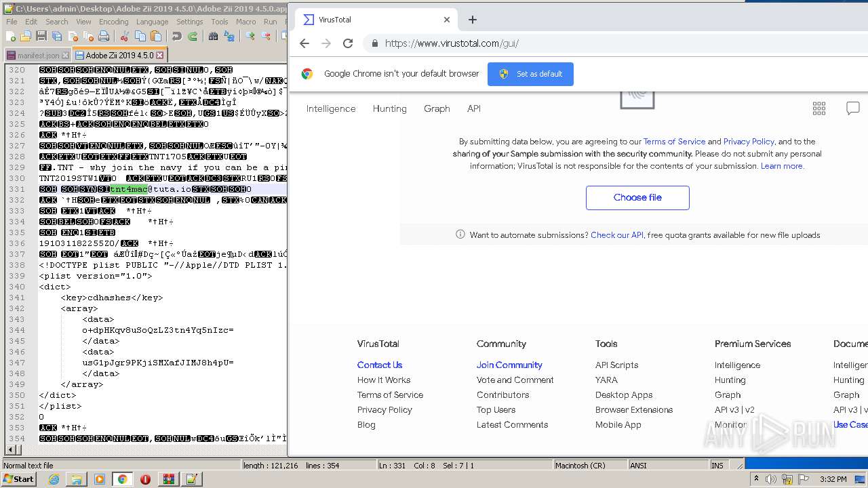
Task: Paste clipboard using the toolbar icon
Action: pos(156,36)
